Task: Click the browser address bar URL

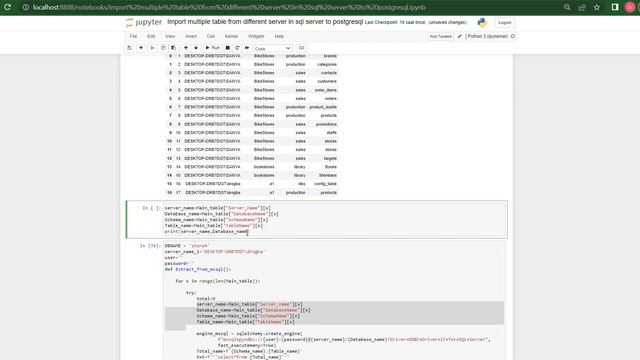Action: (x=229, y=7)
